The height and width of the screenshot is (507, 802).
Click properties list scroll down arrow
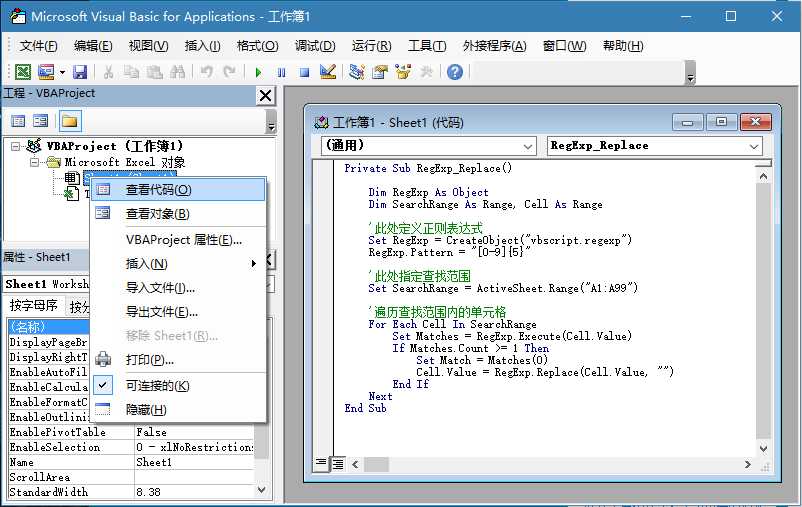click(x=261, y=490)
